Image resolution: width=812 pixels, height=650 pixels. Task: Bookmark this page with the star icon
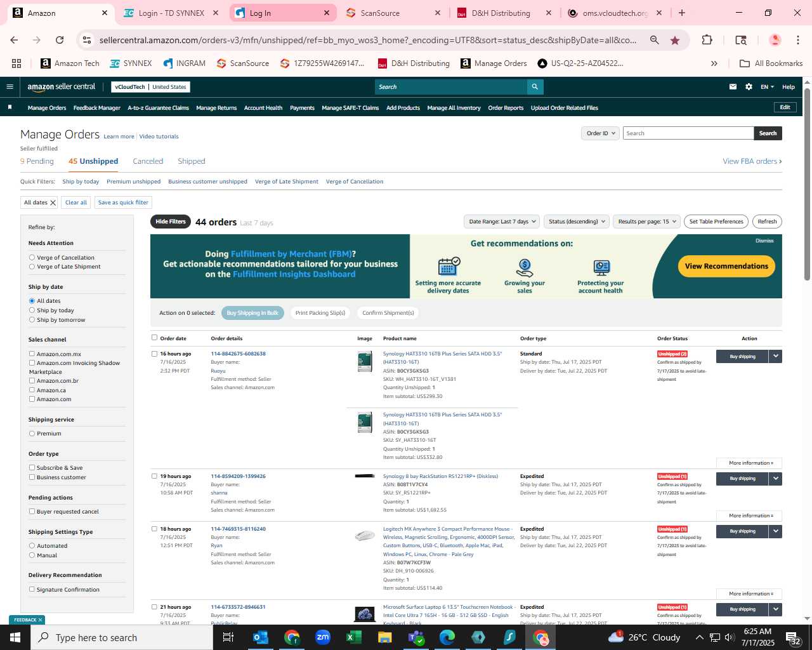click(x=675, y=40)
